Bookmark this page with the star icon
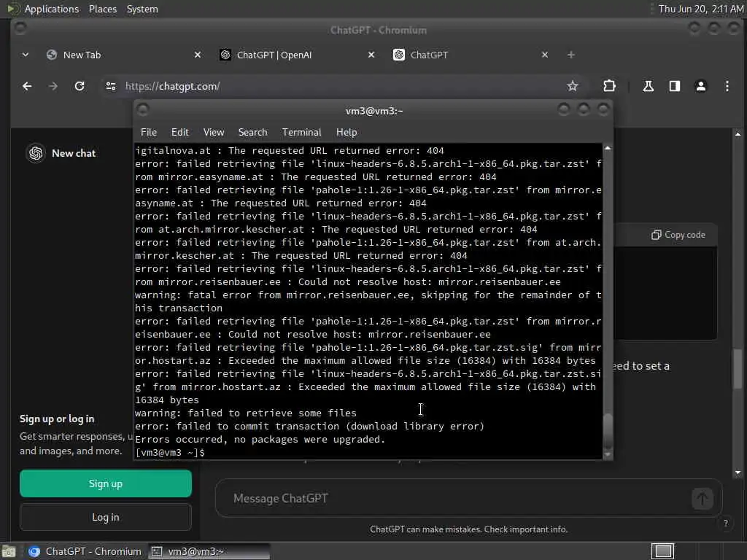This screenshot has width=747, height=560. click(x=573, y=86)
